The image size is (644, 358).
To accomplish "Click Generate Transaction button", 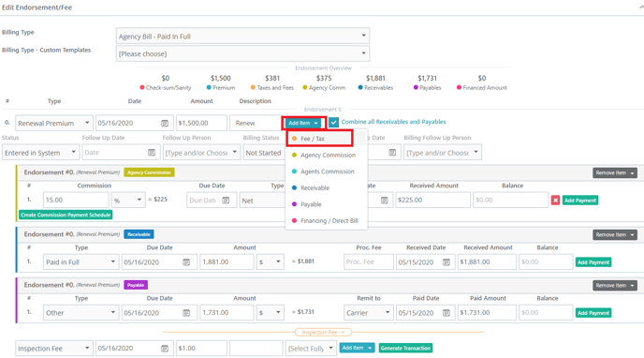I will [x=405, y=348].
